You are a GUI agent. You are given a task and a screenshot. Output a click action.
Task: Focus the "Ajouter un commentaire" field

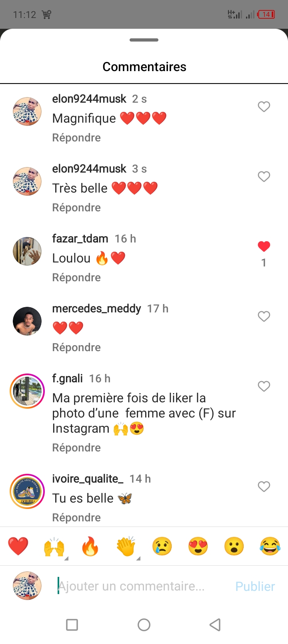point(140,586)
